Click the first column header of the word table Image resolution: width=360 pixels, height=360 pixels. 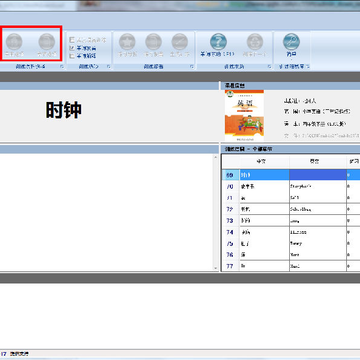click(x=264, y=162)
